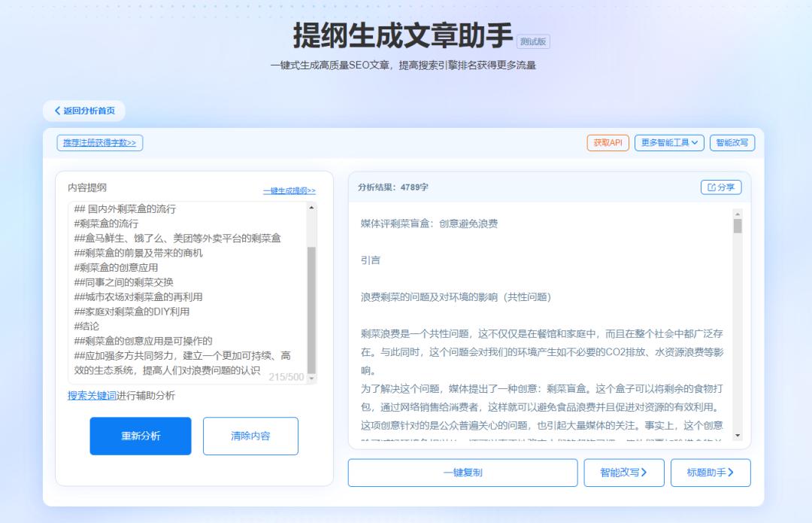Screen dimensions: 812x523
Task: Return via the 返回分析首页 link
Action: point(83,110)
